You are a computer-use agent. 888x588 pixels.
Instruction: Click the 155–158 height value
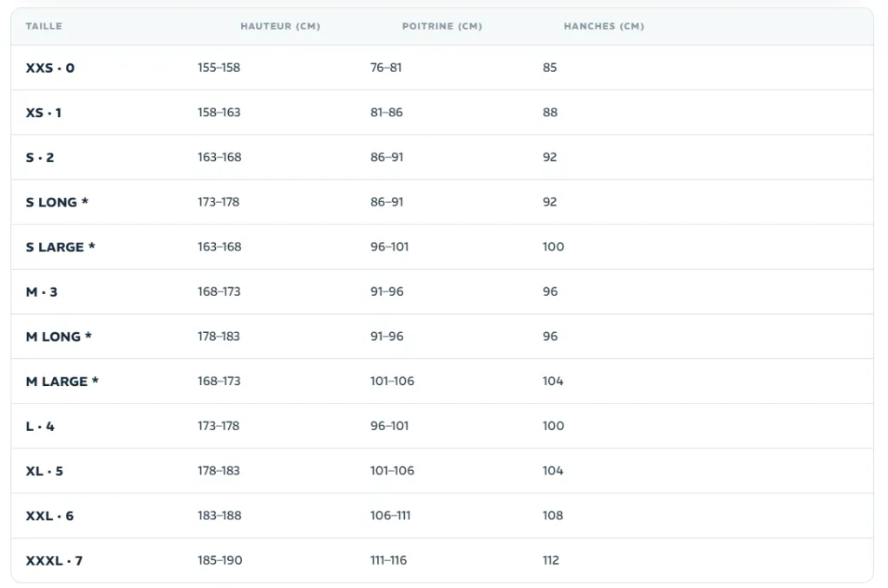coord(219,68)
